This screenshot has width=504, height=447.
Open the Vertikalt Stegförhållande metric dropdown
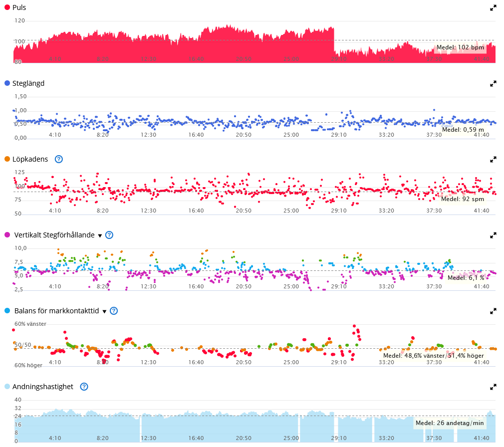tap(100, 235)
